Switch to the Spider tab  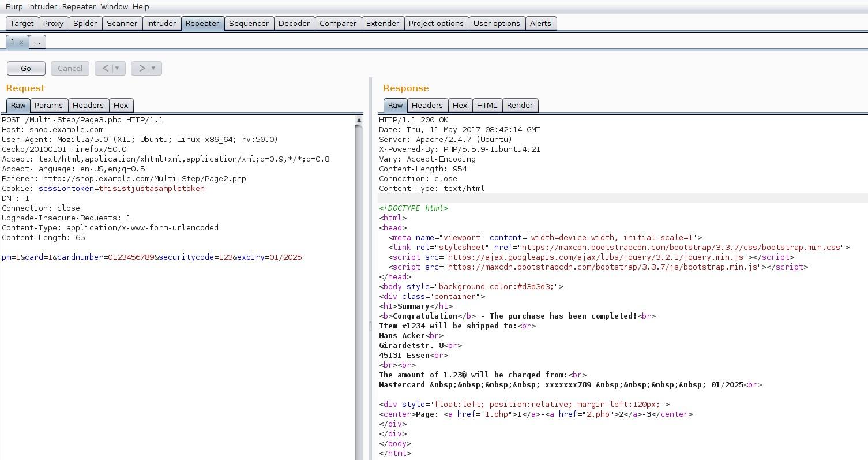click(x=85, y=24)
